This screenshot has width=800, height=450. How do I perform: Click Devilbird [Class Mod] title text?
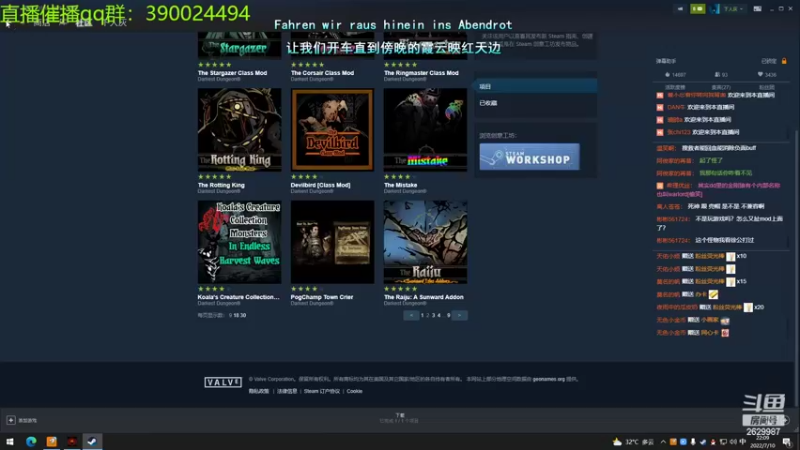[320, 185]
